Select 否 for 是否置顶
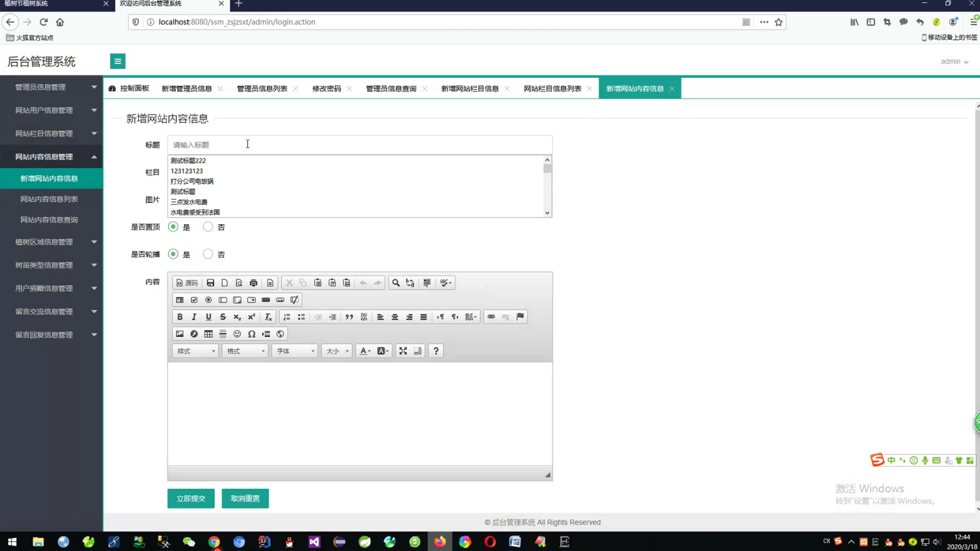This screenshot has height=551, width=980. 208,227
